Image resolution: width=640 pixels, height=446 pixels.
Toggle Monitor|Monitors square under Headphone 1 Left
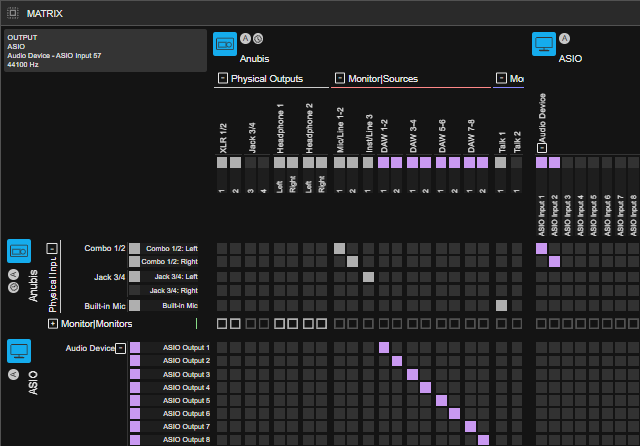[x=279, y=324]
